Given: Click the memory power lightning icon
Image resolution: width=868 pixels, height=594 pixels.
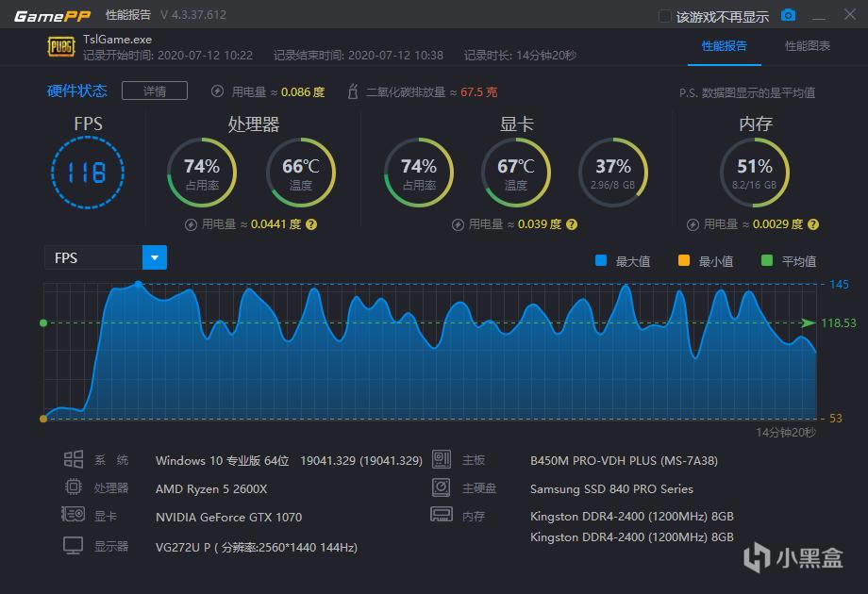Looking at the screenshot, I should [693, 225].
